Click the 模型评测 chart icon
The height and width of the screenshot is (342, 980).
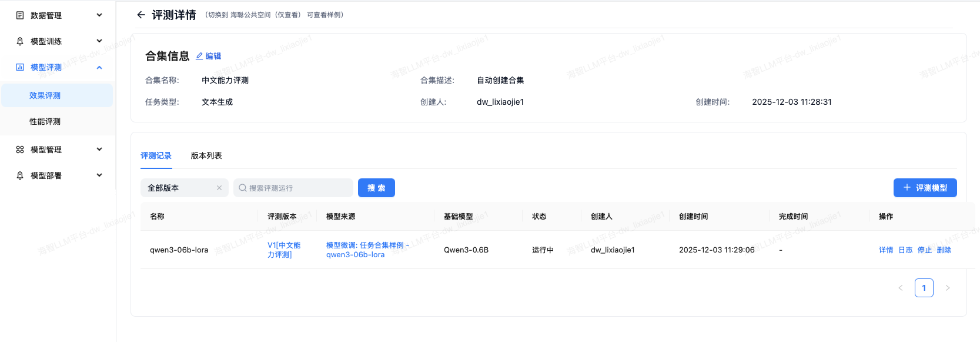pyautogui.click(x=20, y=67)
